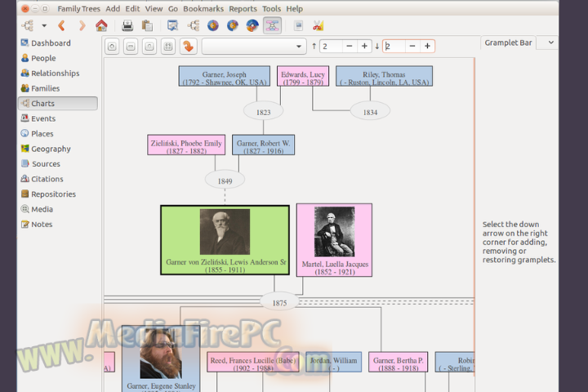Click Martel, Luella Jacques portrait thumbnail
The width and height of the screenshot is (588, 392).
pyautogui.click(x=335, y=231)
